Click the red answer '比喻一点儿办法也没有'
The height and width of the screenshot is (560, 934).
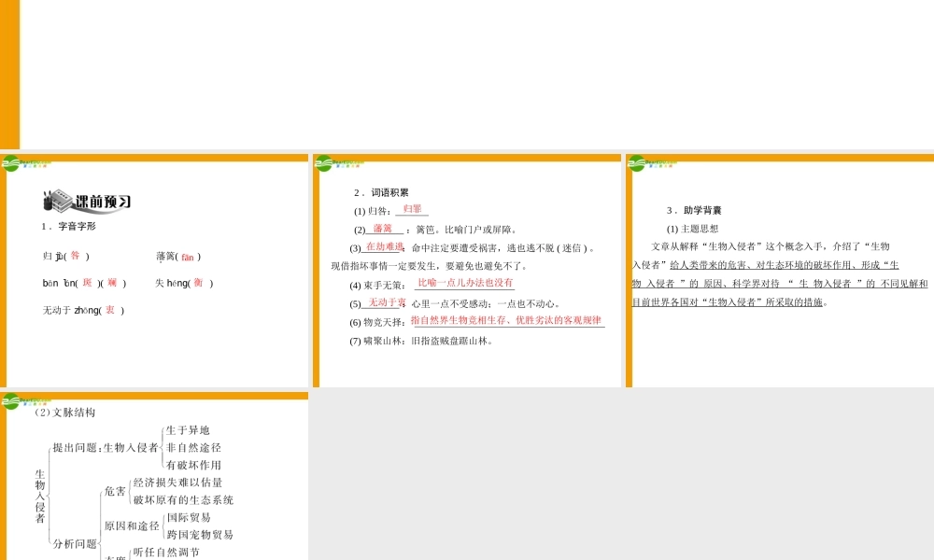pyautogui.click(x=465, y=283)
